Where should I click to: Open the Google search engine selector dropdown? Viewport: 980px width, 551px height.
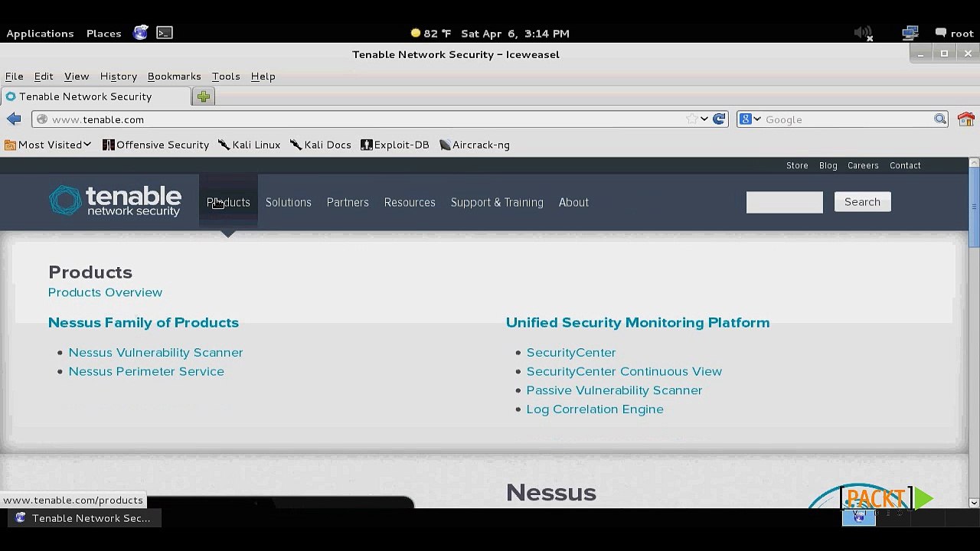tap(750, 119)
